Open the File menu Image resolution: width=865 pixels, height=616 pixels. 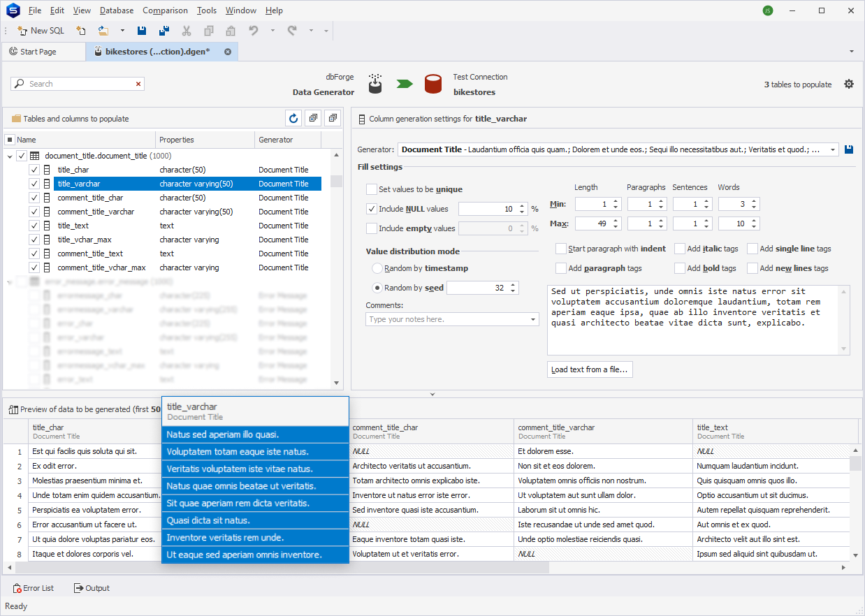click(x=35, y=10)
